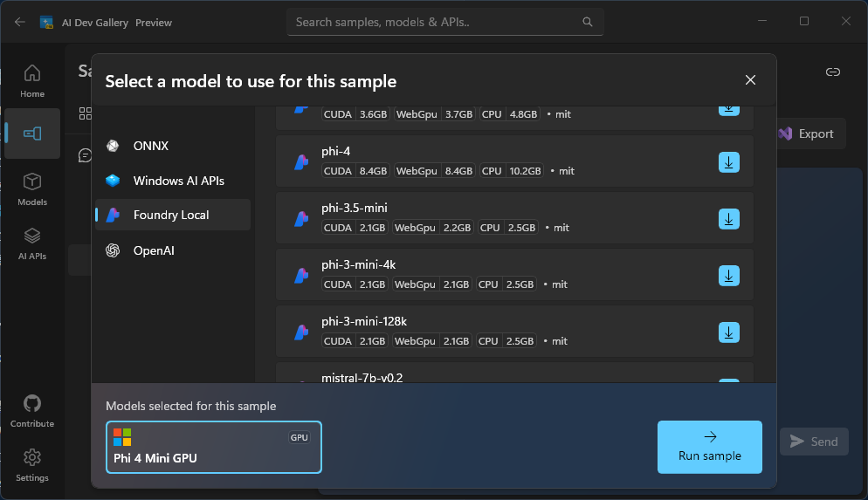Minimize the AI Dev Gallery window

(x=762, y=21)
